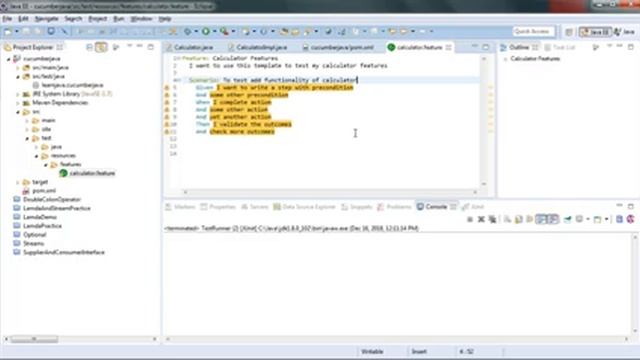
Task: Click the cucumber icon of calculator.feature in tree
Action: point(63,173)
